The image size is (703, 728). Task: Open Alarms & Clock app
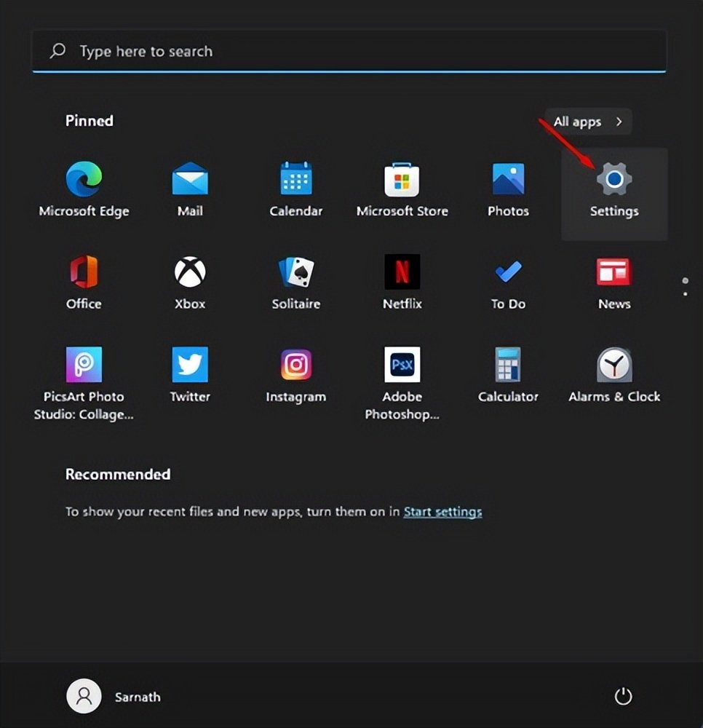[614, 376]
